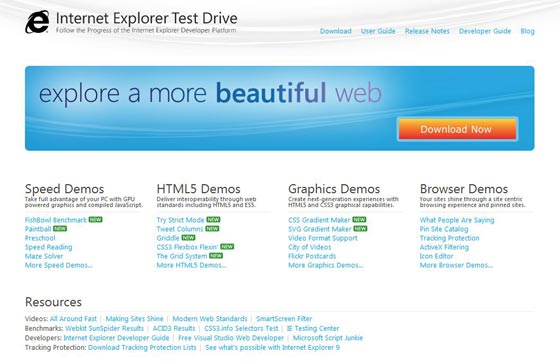Play the Making Sites Shine video

[x=134, y=318]
